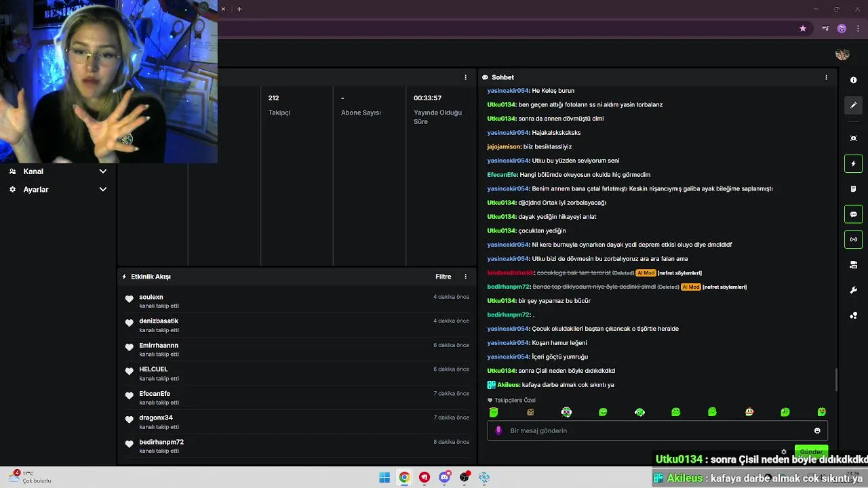Click the Abone Sayısı subscriber stat

[361, 105]
